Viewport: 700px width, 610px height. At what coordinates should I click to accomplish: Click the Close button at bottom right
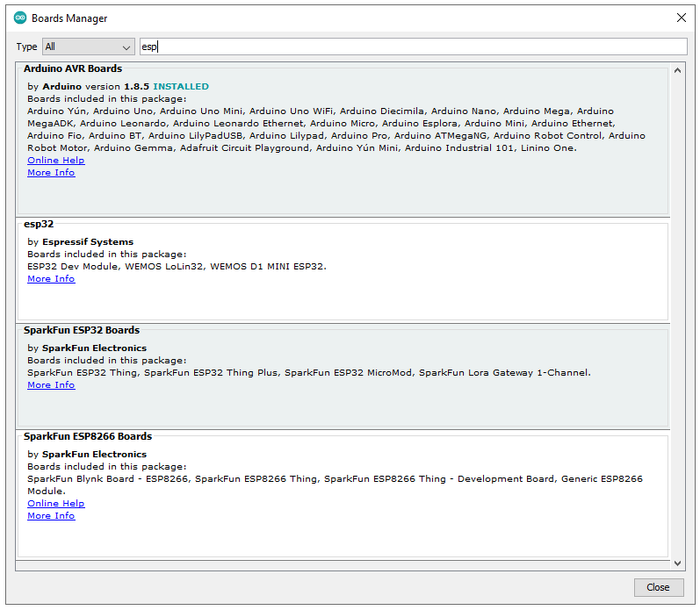pos(659,587)
